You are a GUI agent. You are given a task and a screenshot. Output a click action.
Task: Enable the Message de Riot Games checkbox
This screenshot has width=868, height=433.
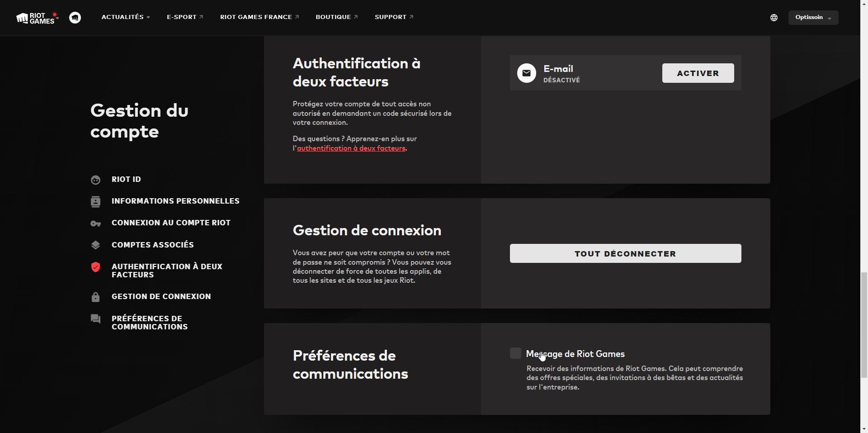[515, 353]
